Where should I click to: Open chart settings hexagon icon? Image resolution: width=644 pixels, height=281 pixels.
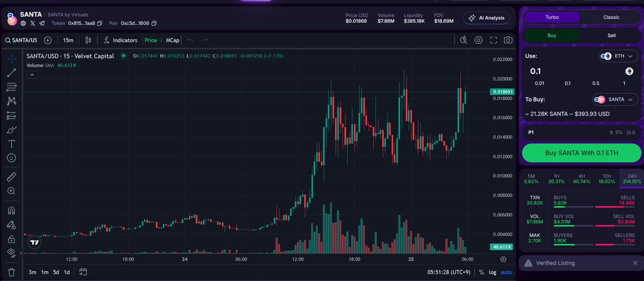tap(479, 40)
